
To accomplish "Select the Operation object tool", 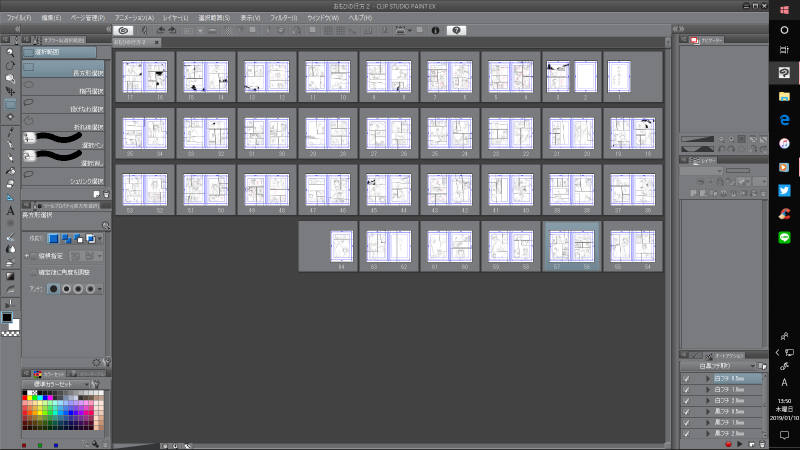I will tap(10, 79).
